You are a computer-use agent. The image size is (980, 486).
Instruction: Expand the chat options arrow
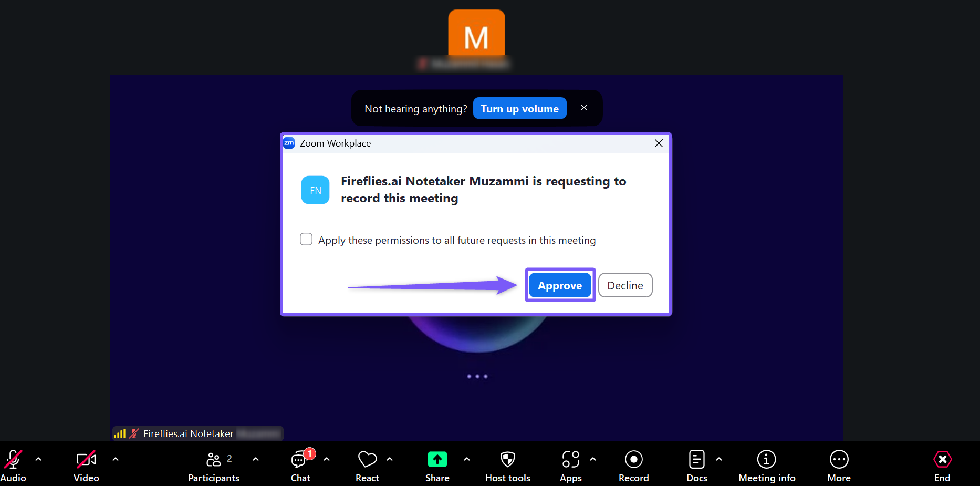click(x=327, y=459)
